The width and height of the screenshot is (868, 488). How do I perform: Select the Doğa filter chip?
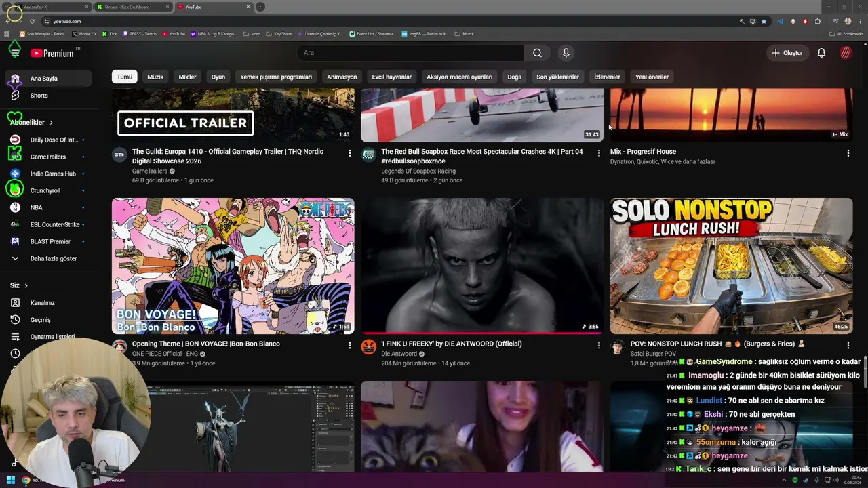point(515,77)
